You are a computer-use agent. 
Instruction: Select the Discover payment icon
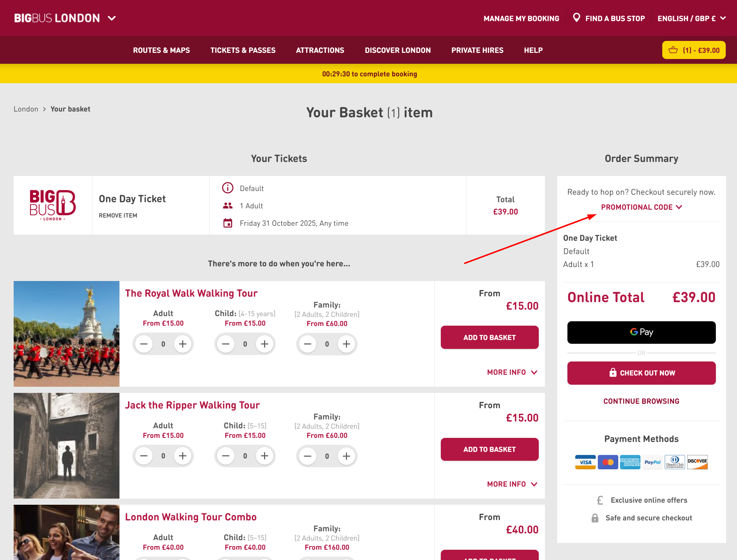point(698,462)
